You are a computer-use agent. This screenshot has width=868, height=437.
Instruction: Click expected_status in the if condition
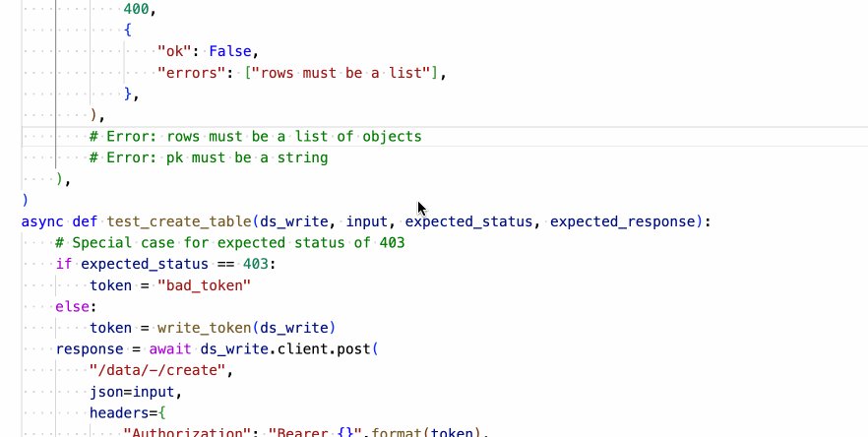tap(145, 264)
